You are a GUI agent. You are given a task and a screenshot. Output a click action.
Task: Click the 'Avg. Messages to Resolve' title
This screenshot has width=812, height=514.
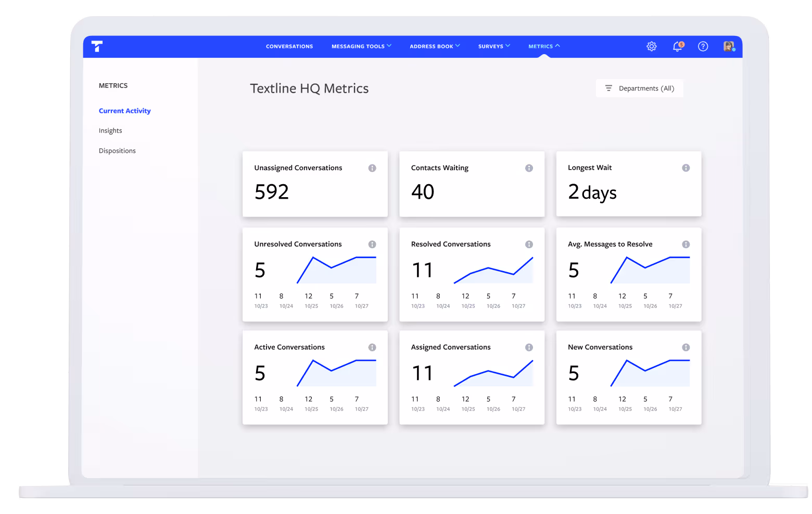(x=610, y=244)
